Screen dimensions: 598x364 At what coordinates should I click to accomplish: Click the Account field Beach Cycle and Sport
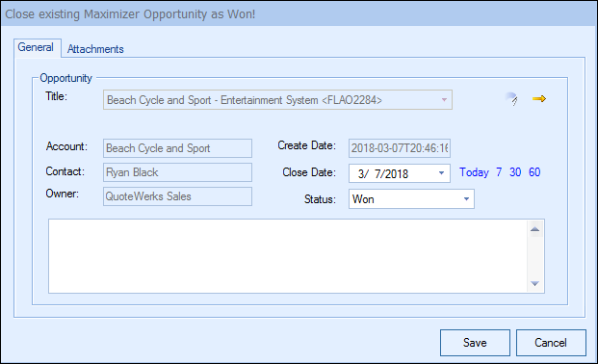point(177,148)
